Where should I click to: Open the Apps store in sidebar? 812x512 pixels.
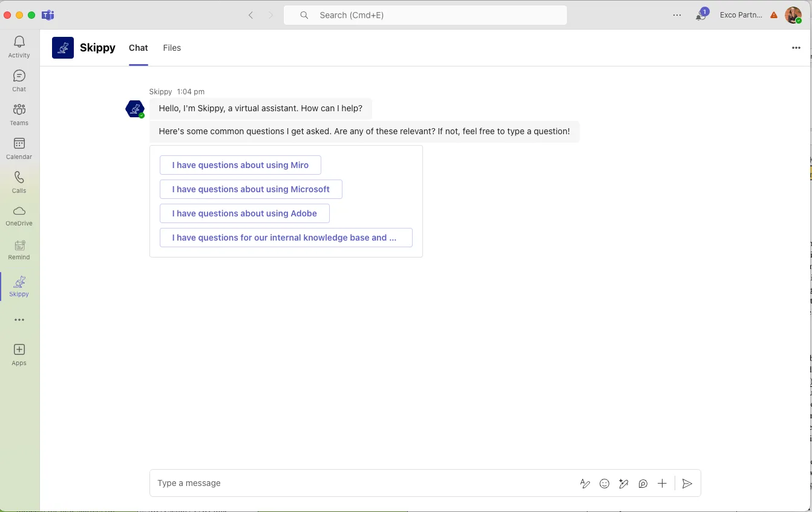pos(19,355)
